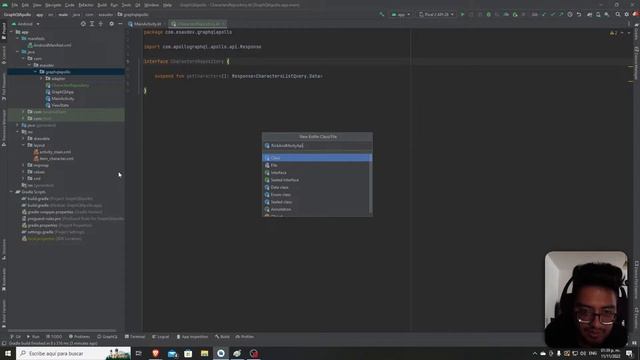The width and height of the screenshot is (640, 360).
Task: Open the Logcat tool window
Action: click(161, 337)
